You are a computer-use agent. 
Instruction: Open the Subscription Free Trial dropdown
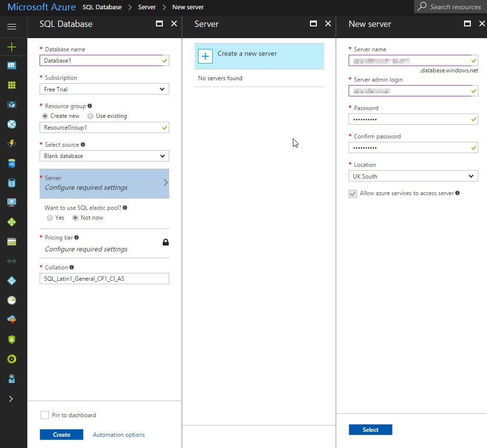(x=104, y=89)
